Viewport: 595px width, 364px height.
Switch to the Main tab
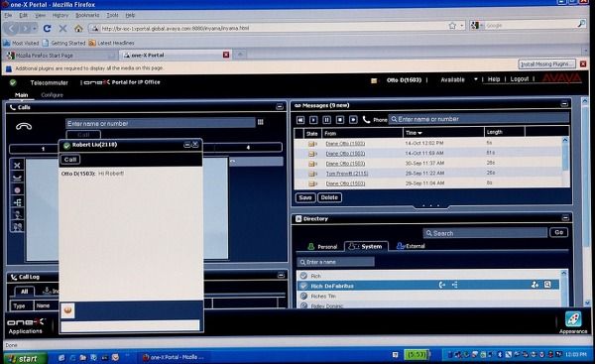[21, 95]
